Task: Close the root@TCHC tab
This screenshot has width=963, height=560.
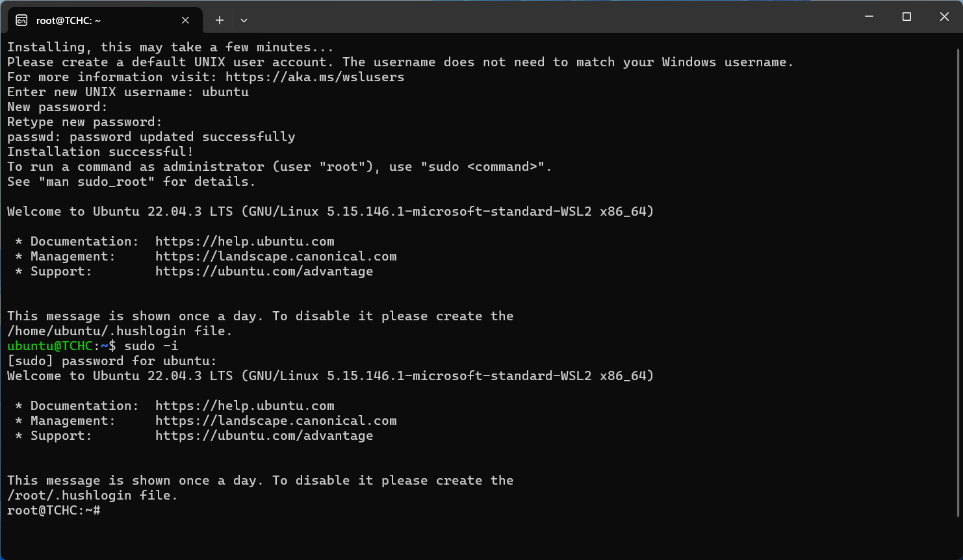Action: click(185, 20)
